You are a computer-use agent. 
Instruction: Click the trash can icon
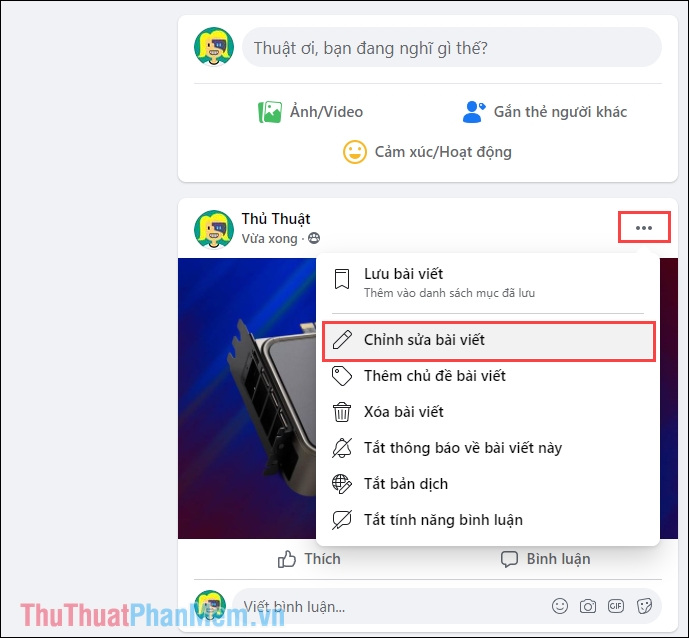click(341, 412)
